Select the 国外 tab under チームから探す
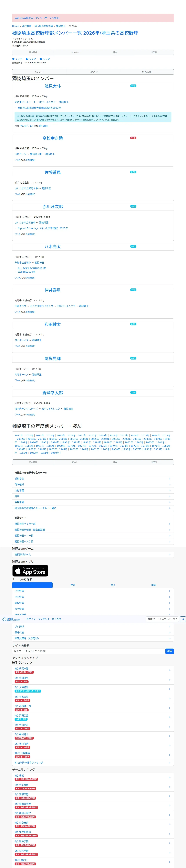The height and width of the screenshot is (868, 186). [154, 585]
